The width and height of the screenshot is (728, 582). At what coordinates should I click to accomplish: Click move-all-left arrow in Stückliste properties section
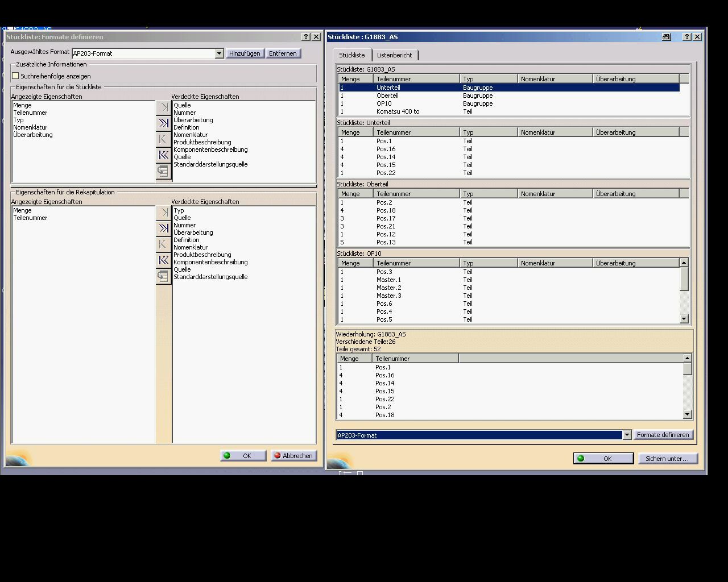(163, 155)
